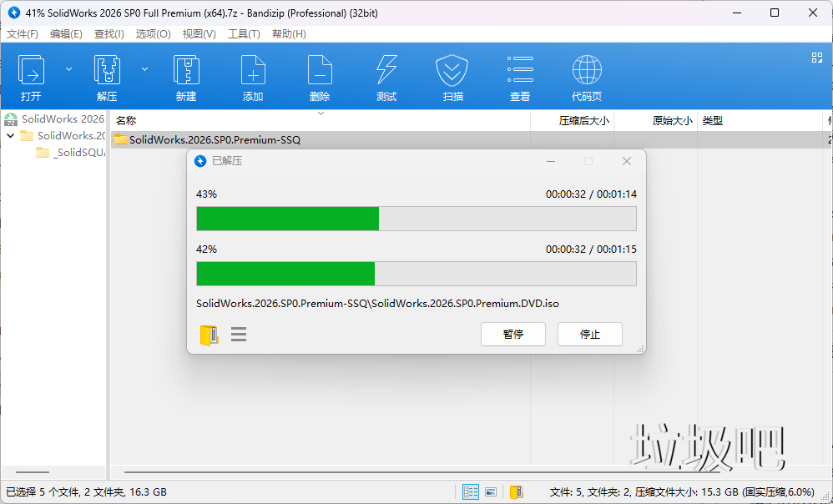This screenshot has height=504, width=833.
Task: Click the 打开 (Open) archive toolbar icon
Action: tap(31, 71)
